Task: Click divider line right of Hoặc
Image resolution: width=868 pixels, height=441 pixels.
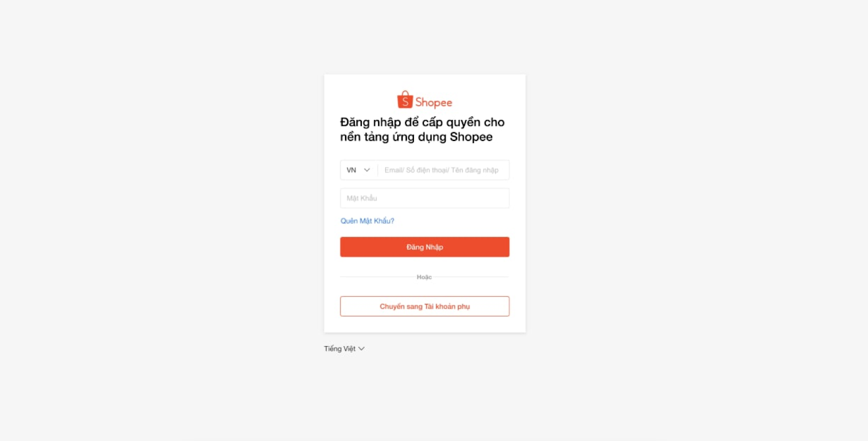Action: click(x=471, y=277)
